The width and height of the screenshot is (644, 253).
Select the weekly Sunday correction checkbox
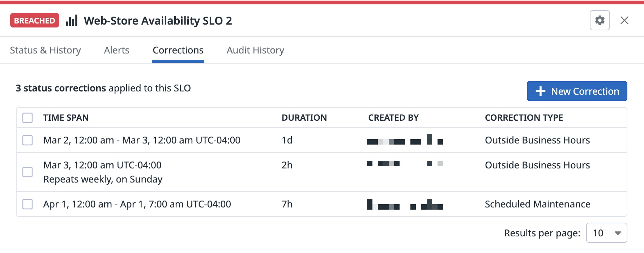27,172
